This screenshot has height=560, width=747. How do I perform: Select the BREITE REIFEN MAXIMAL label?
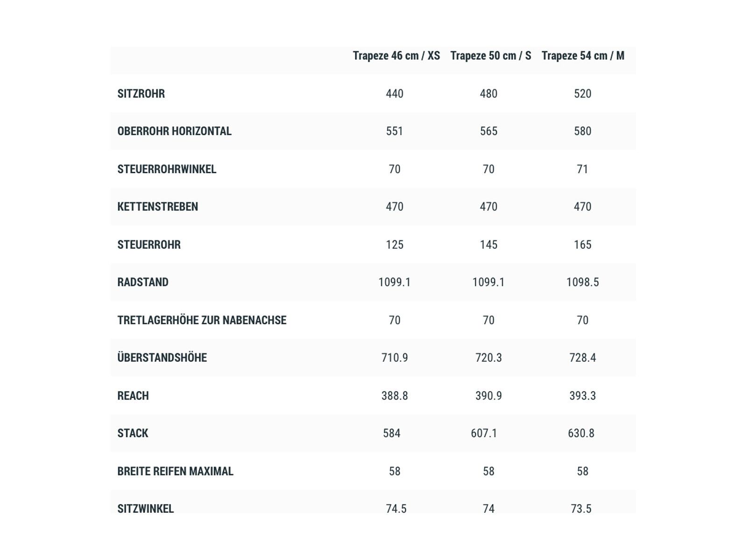pyautogui.click(x=175, y=471)
